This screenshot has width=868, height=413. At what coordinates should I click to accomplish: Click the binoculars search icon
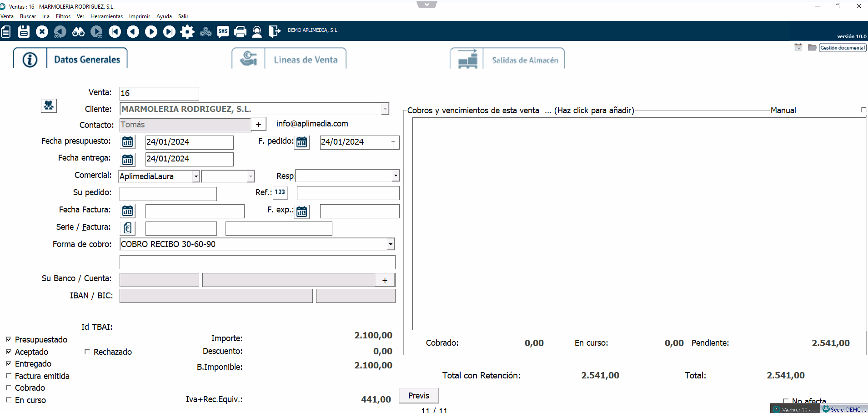point(78,31)
